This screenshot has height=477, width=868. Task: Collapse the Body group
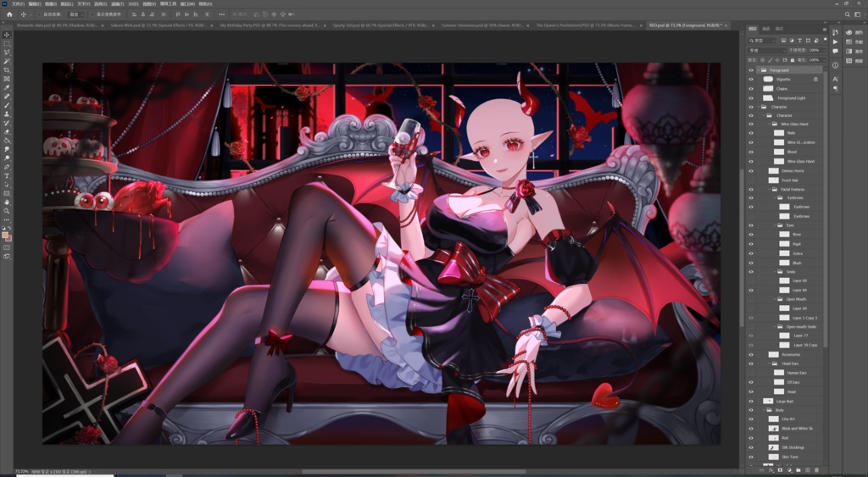pos(764,410)
